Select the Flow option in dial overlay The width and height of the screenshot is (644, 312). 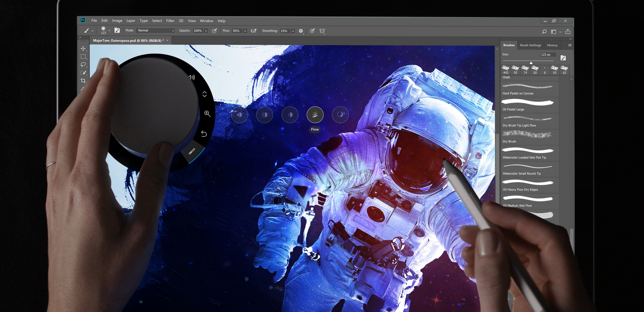(315, 115)
